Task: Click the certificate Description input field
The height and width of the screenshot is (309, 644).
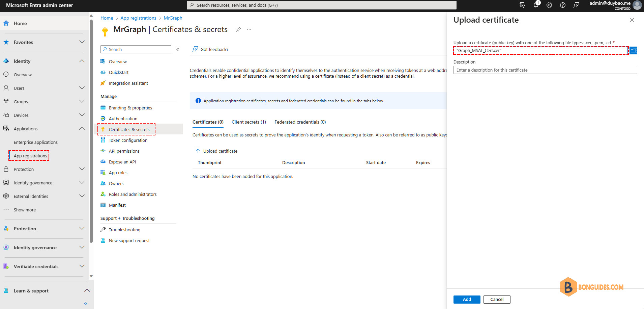Action: point(545,70)
